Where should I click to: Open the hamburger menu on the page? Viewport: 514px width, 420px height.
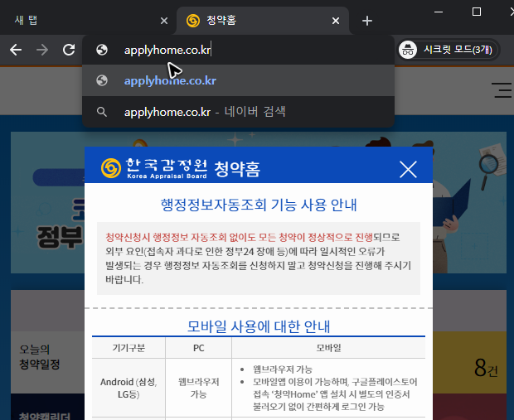tap(502, 90)
